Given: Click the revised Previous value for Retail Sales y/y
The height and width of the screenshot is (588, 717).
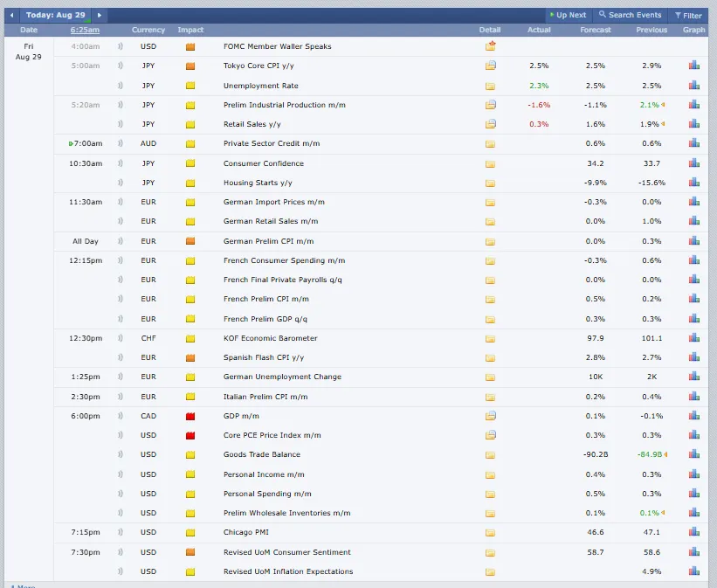Looking at the screenshot, I should (649, 124).
